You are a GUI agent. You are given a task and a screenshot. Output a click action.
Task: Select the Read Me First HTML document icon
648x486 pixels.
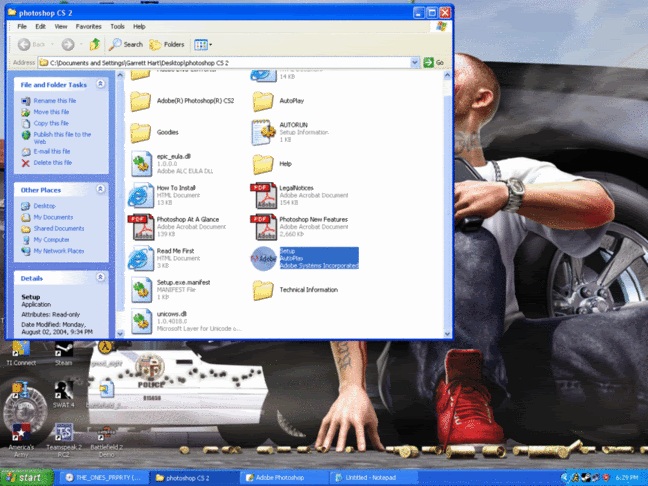[141, 258]
